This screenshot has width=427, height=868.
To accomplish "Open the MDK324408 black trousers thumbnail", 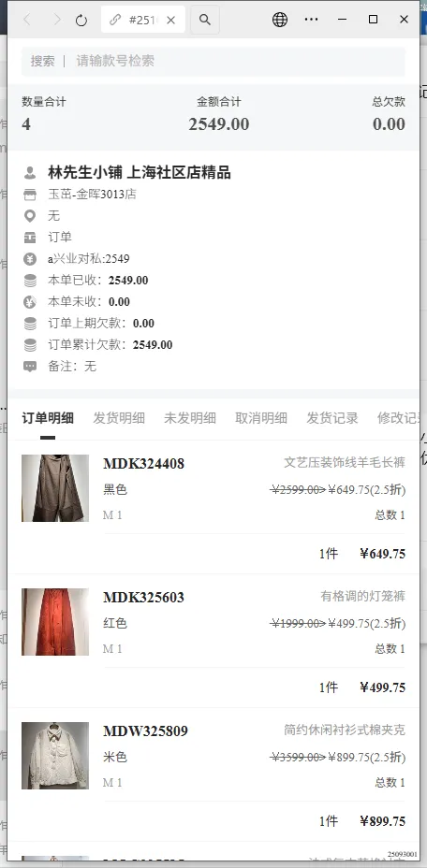I will coord(55,488).
